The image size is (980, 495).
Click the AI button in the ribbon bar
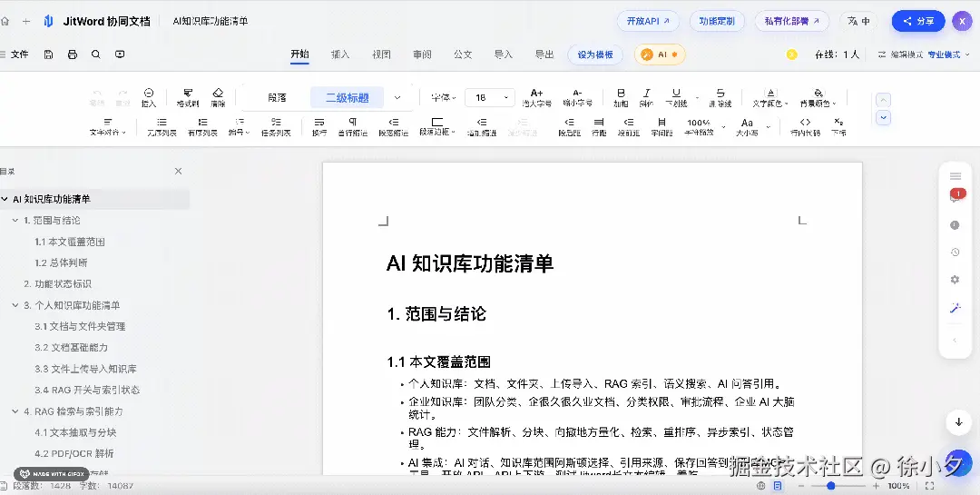pyautogui.click(x=660, y=54)
